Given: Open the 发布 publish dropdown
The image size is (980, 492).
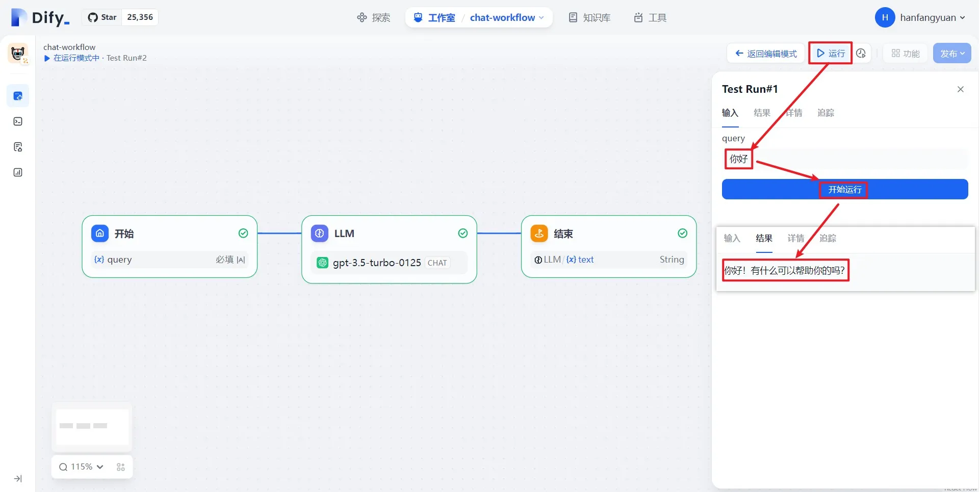Looking at the screenshot, I should tap(951, 54).
